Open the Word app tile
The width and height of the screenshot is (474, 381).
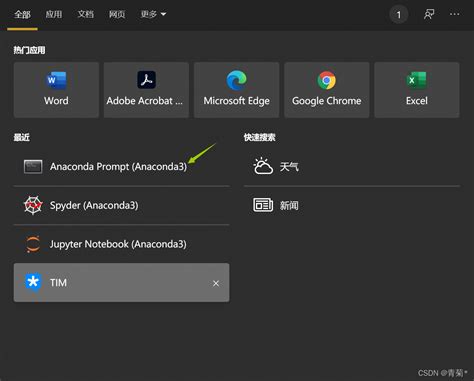[x=56, y=90]
